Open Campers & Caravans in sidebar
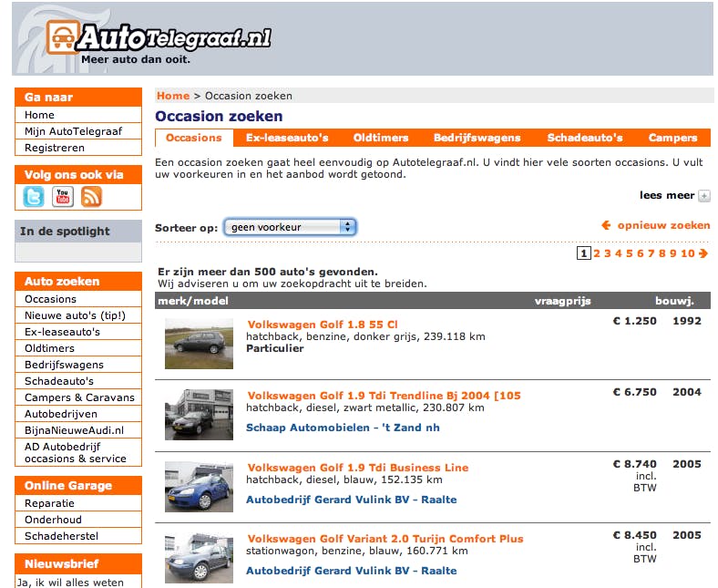Viewport: 718px width, 588px height. point(78,397)
